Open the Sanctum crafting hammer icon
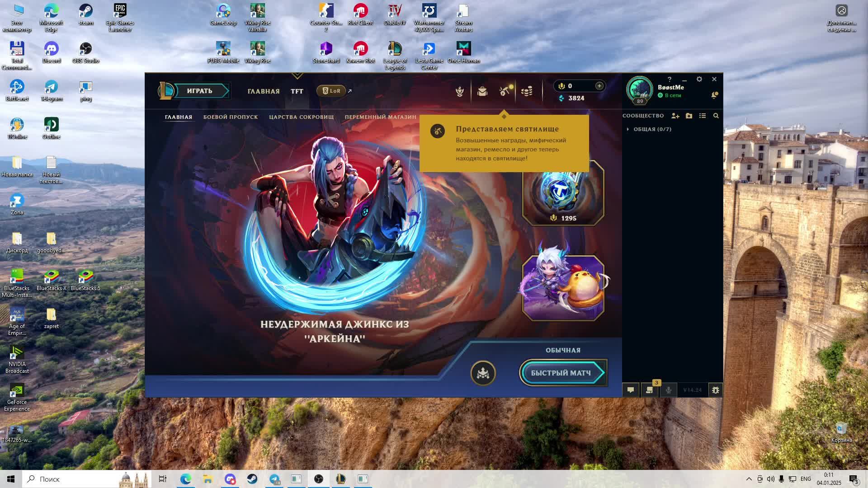This screenshot has height=488, width=868. pos(505,92)
